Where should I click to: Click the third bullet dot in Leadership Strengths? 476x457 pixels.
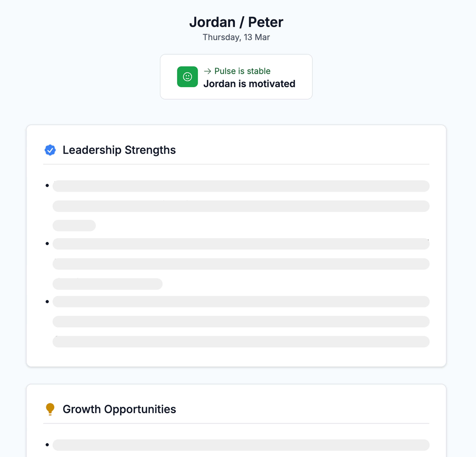(x=47, y=301)
